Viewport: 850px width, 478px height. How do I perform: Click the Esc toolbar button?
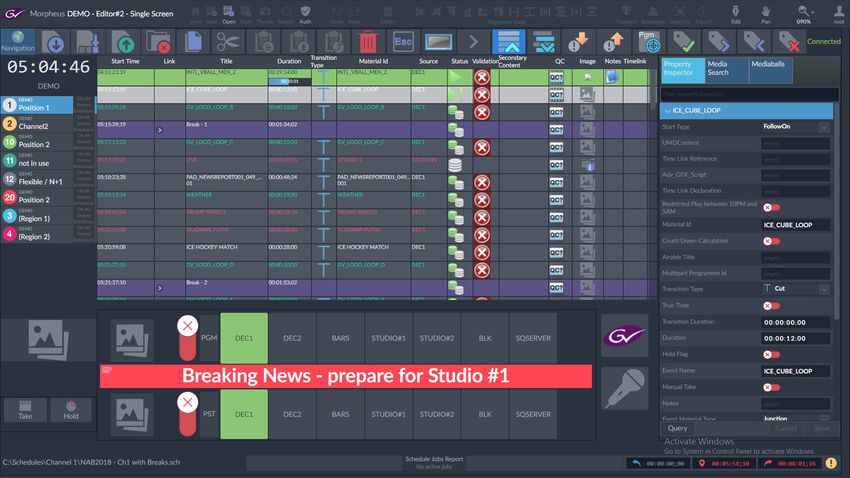pyautogui.click(x=403, y=42)
